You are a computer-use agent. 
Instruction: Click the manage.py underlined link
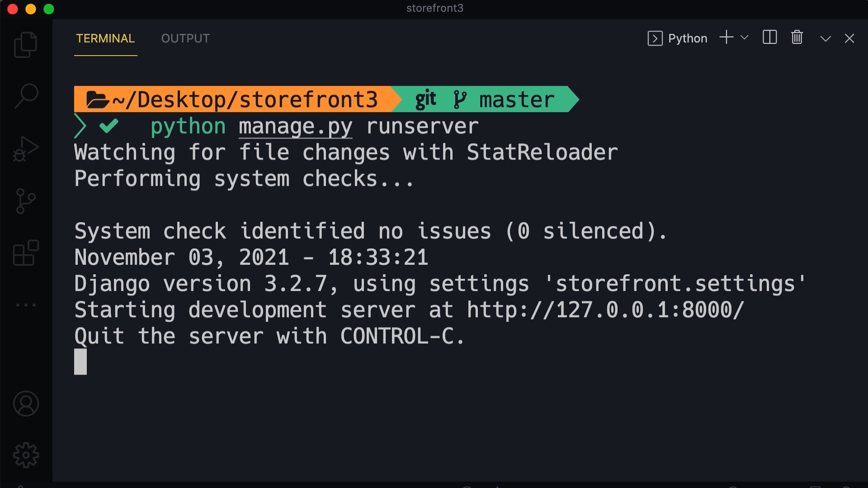click(x=295, y=127)
